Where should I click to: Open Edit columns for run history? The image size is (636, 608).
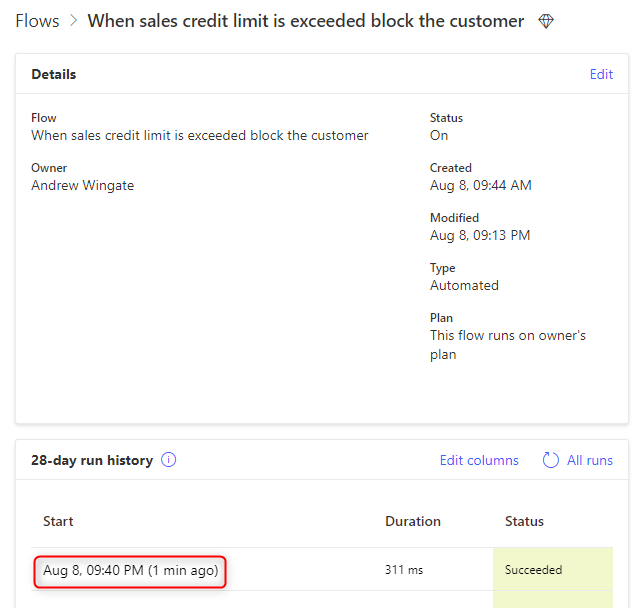tap(479, 460)
